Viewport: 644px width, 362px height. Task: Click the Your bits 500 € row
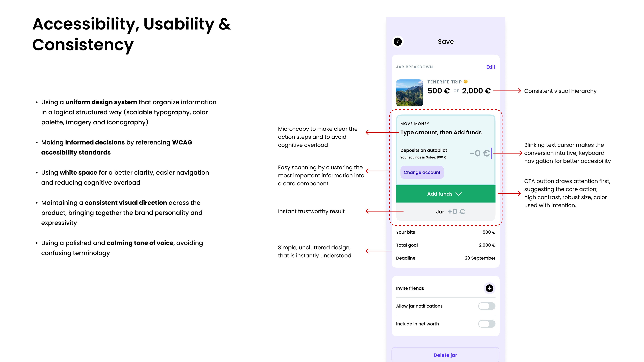coord(445,232)
